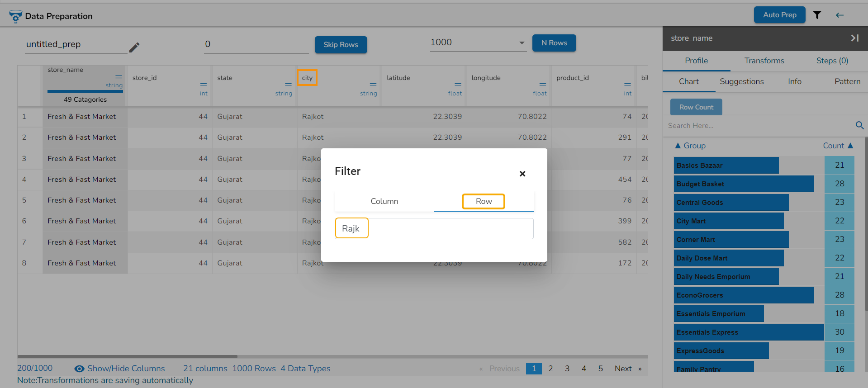The image size is (868, 388).
Task: Click the Skip Rows button
Action: 341,45
